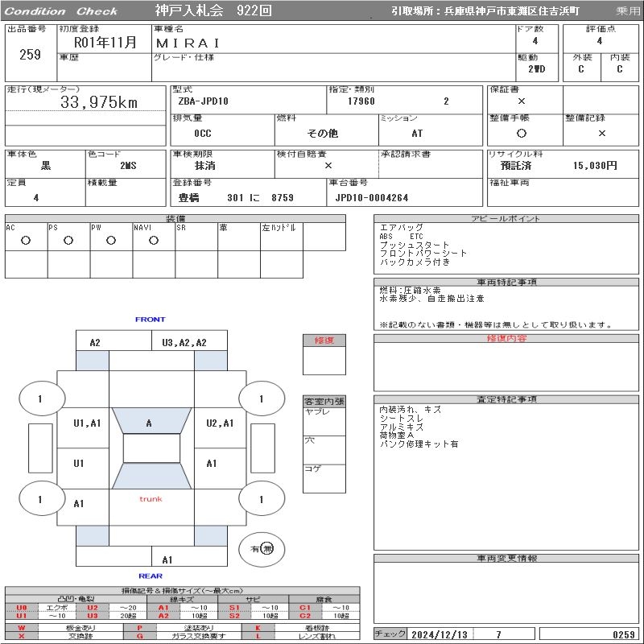Select the シートスレ assessment note

(x=401, y=418)
